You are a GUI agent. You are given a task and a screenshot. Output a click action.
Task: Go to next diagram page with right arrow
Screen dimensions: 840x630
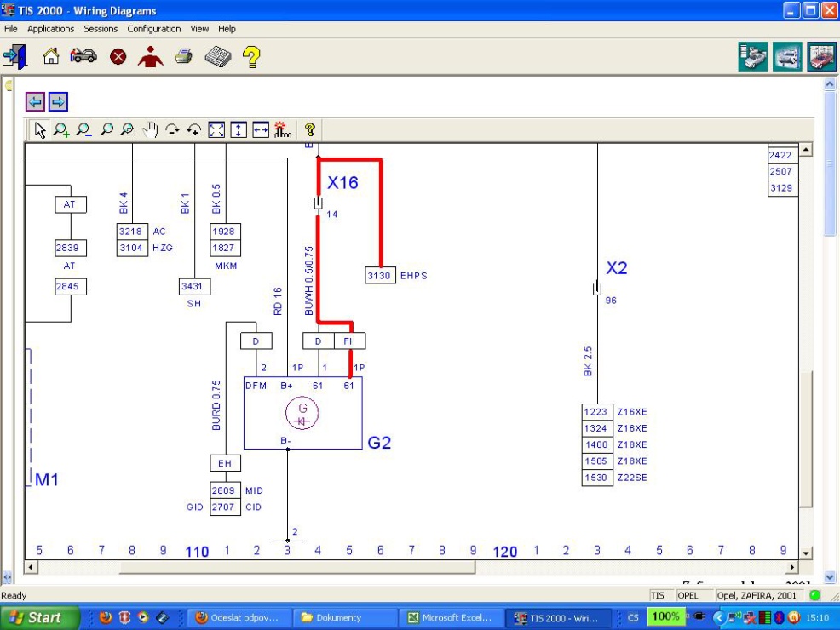point(58,102)
